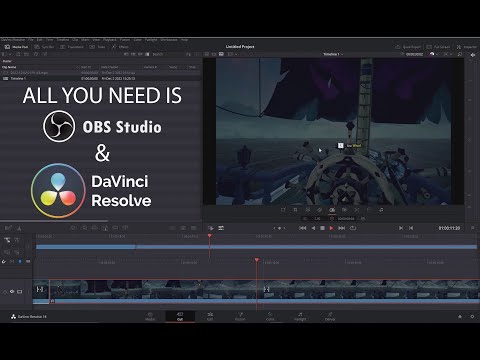The image size is (480, 360).
Task: Play the timeline with the red play button
Action: (331, 228)
